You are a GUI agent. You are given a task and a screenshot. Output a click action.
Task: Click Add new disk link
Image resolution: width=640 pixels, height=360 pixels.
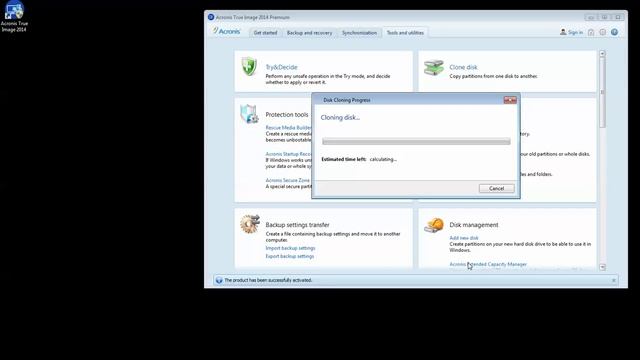(x=464, y=238)
